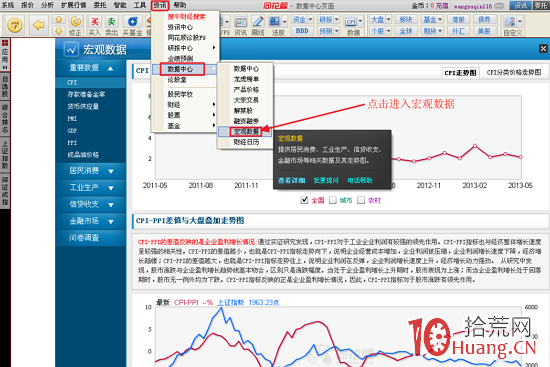Image resolution: width=550 pixels, height=367 pixels.
Task: Select 宏观数据 in the submenu
Action: pyautogui.click(x=246, y=132)
